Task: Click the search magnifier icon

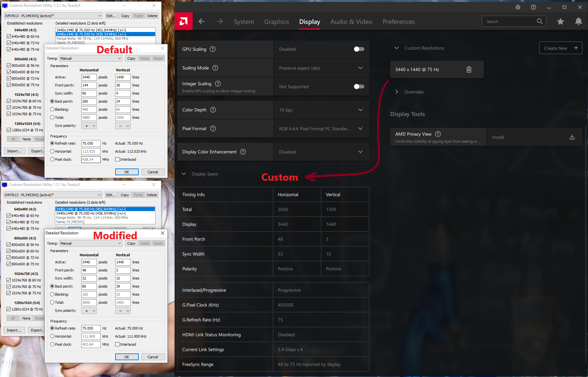Action: [x=540, y=21]
